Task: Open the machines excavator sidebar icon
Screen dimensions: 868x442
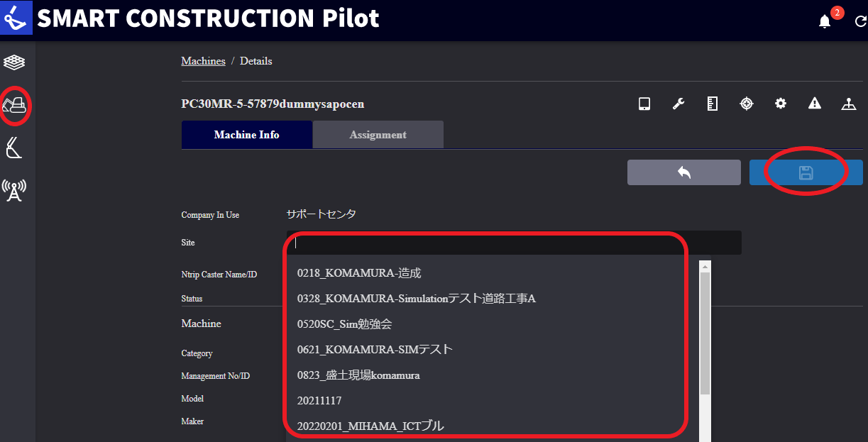Action: click(x=15, y=106)
